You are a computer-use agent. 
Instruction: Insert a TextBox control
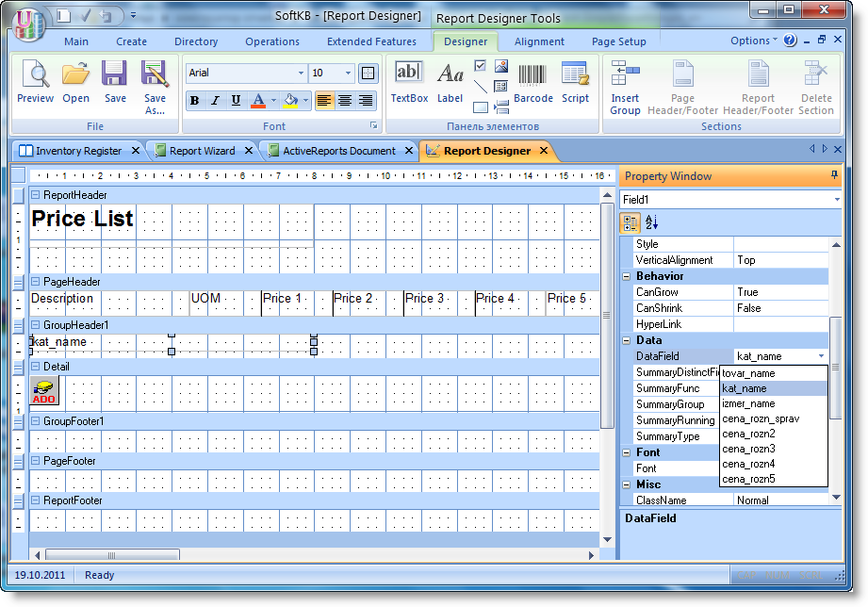[409, 82]
